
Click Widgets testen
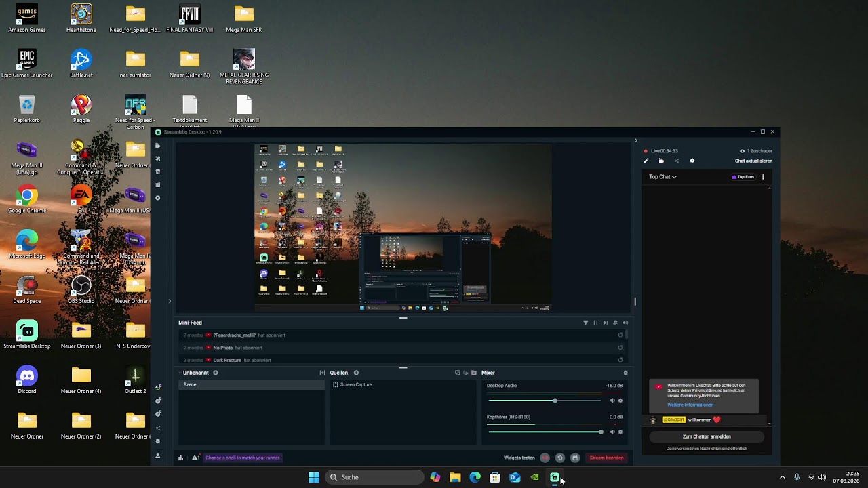point(519,457)
